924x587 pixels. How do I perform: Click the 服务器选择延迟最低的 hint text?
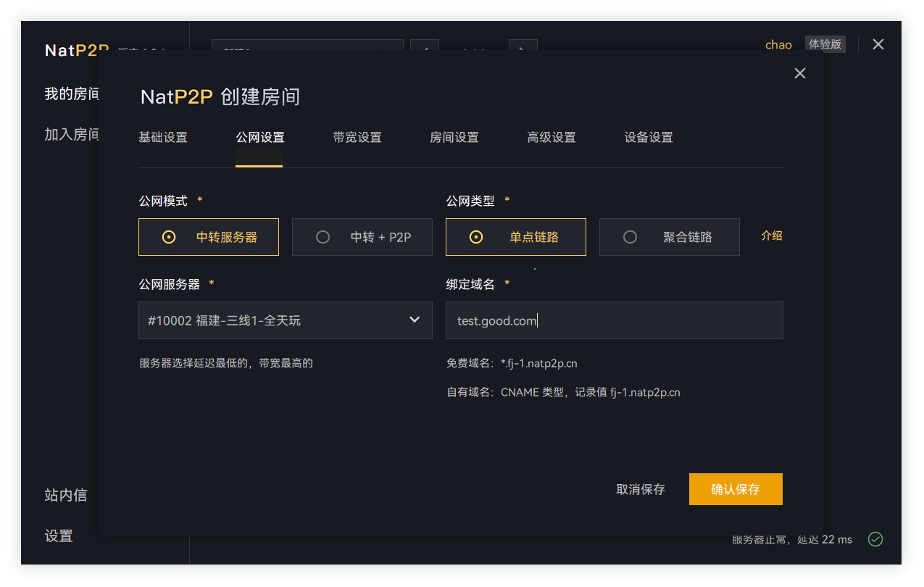click(226, 363)
